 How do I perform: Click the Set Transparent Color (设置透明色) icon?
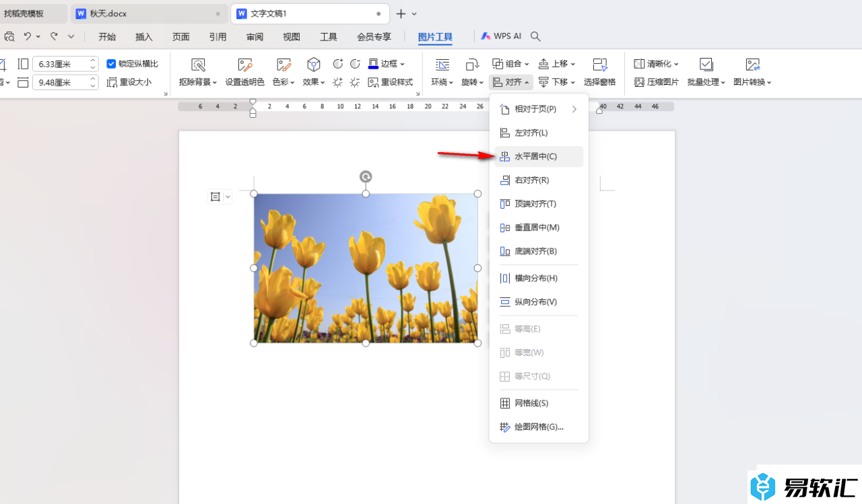pos(245,65)
